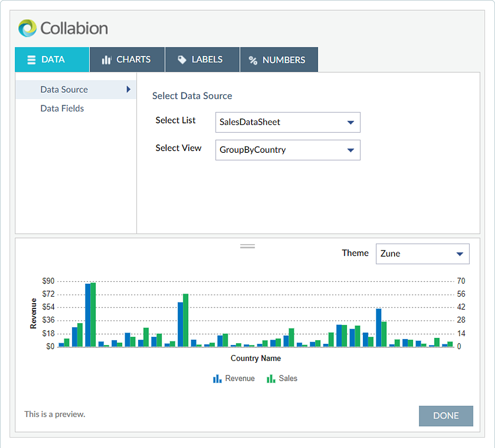The image size is (495, 448).
Task: Open the Theme dropdown showing Zune
Action: 422,254
